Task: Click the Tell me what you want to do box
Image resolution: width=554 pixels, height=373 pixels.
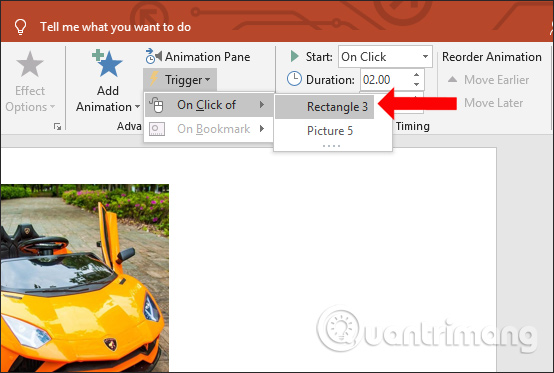Action: (x=115, y=27)
